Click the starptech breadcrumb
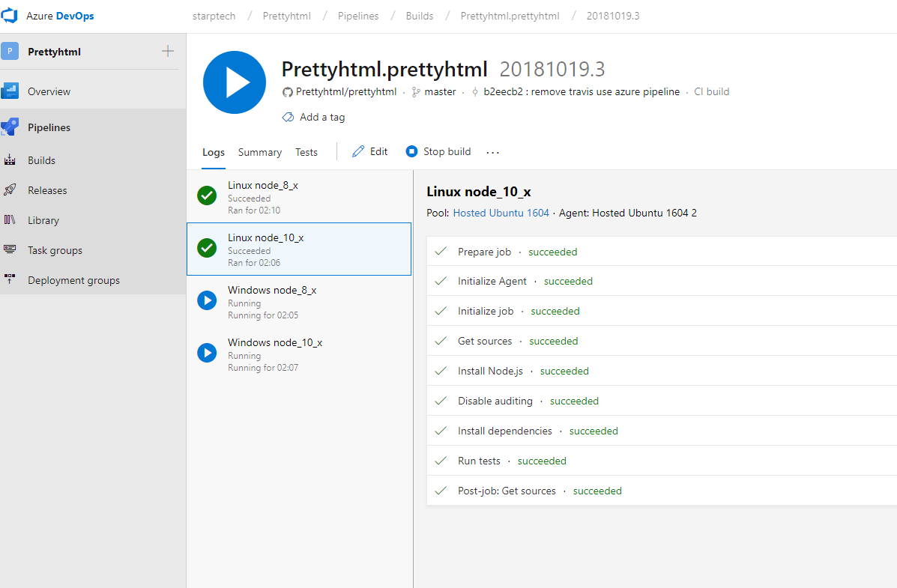Viewport: 897px width, 588px height. tap(214, 16)
